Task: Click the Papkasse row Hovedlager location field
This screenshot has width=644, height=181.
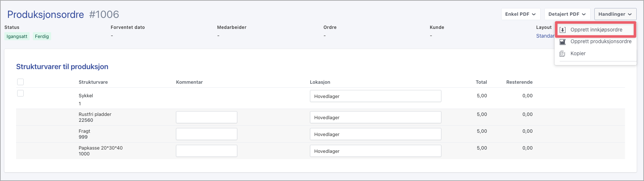Action: click(375, 151)
